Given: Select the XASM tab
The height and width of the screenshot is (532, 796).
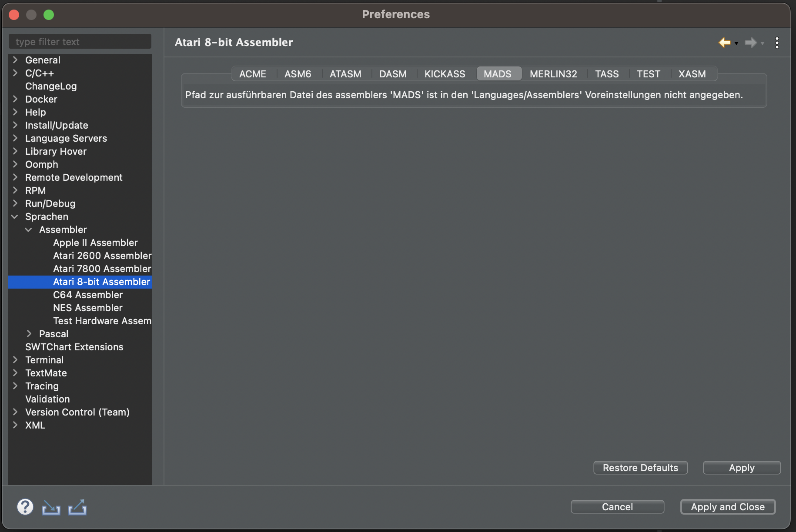Looking at the screenshot, I should click(692, 74).
